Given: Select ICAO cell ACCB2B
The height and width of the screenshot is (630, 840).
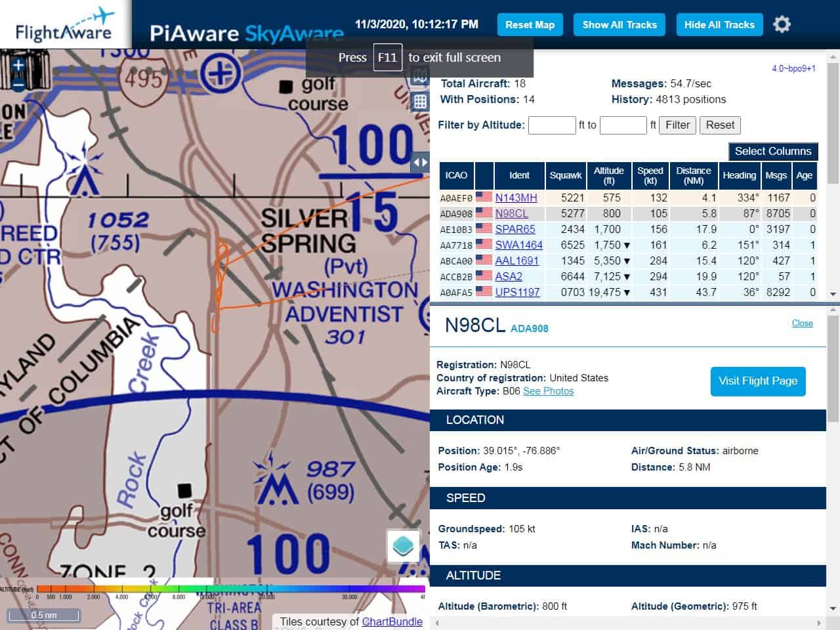Looking at the screenshot, I should (456, 276).
